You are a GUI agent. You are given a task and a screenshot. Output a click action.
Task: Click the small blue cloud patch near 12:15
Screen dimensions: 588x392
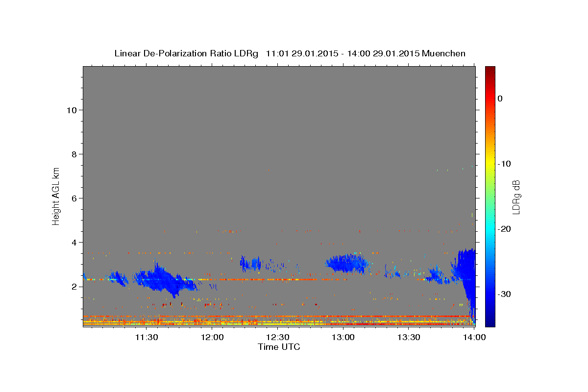[x=251, y=264]
